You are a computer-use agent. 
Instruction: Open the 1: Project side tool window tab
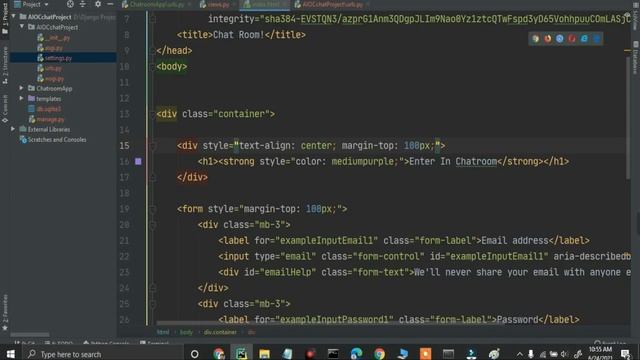pyautogui.click(x=5, y=20)
